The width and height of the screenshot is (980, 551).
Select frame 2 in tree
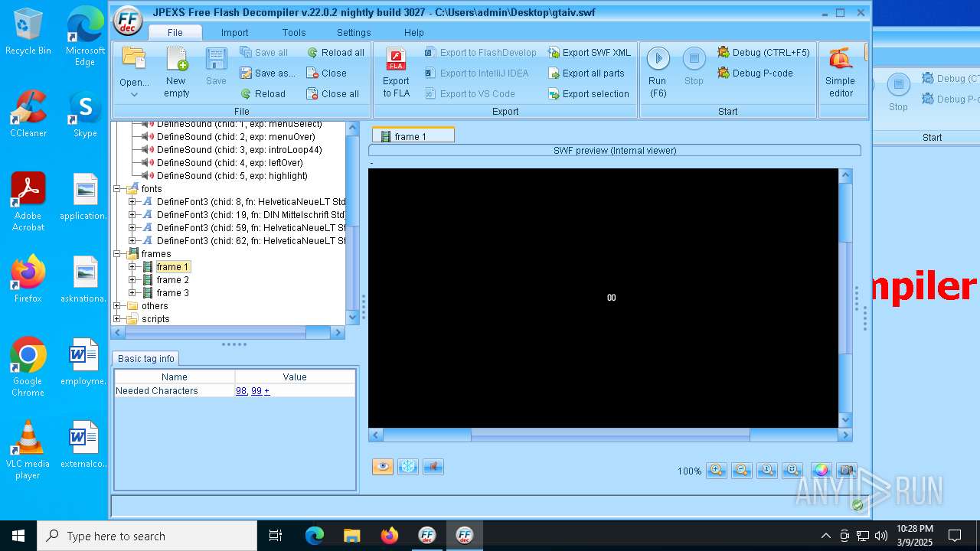tap(172, 280)
